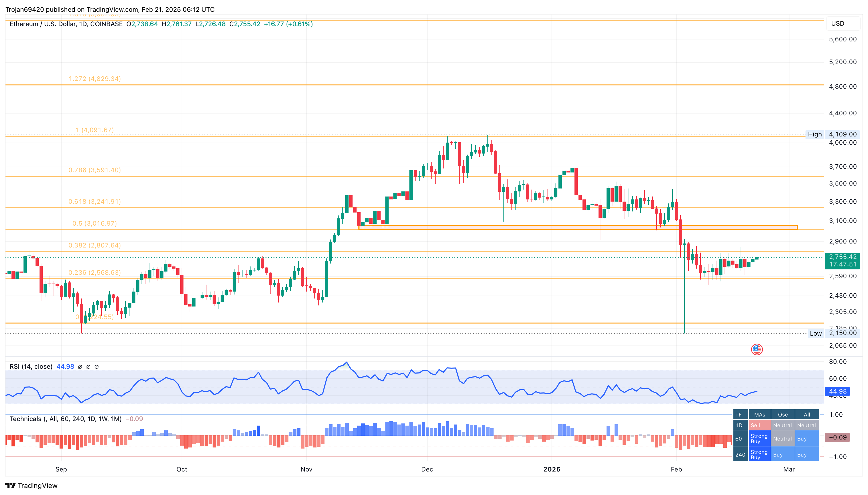Click the US flag economic event icon
868x495 pixels.
pyautogui.click(x=756, y=349)
